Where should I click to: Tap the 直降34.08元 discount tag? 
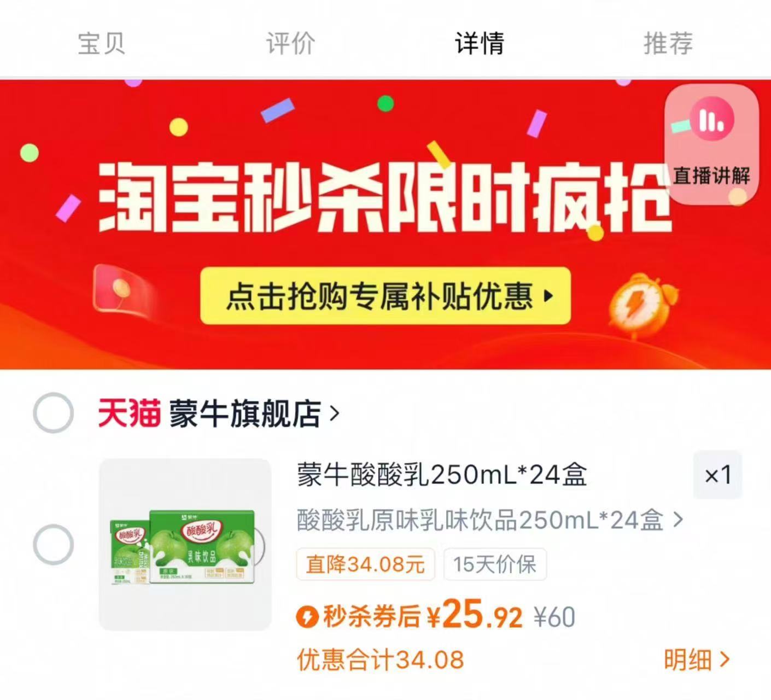coord(365,564)
